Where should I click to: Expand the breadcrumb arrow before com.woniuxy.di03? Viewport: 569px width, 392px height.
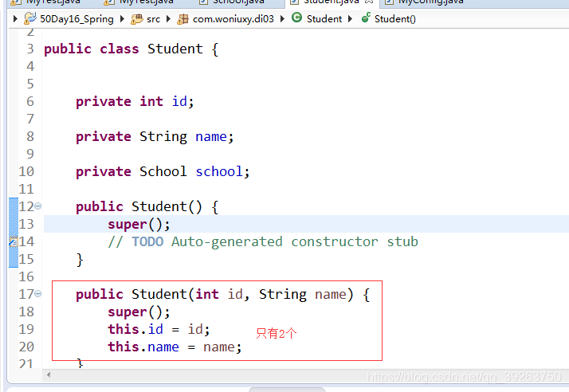(x=168, y=18)
